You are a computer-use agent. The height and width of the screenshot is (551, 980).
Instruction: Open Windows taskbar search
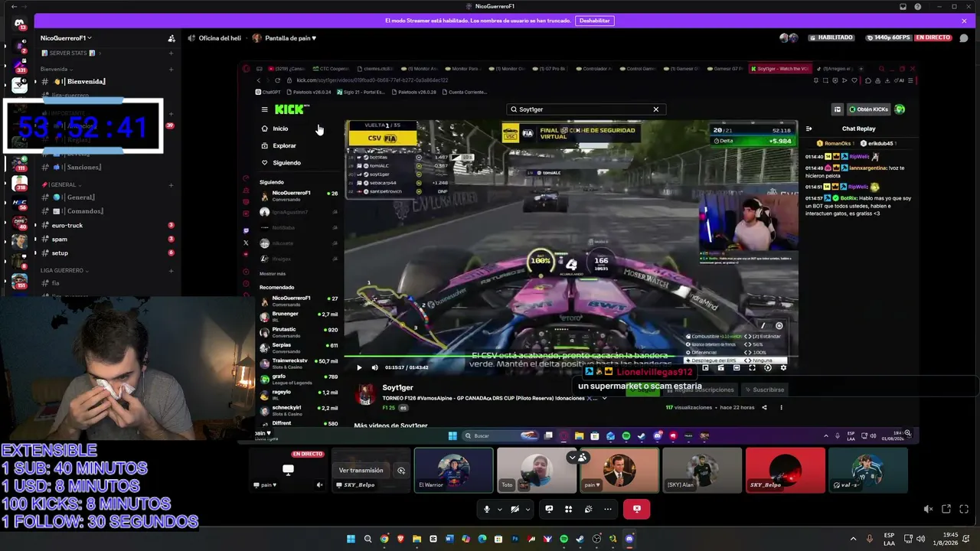coord(367,539)
